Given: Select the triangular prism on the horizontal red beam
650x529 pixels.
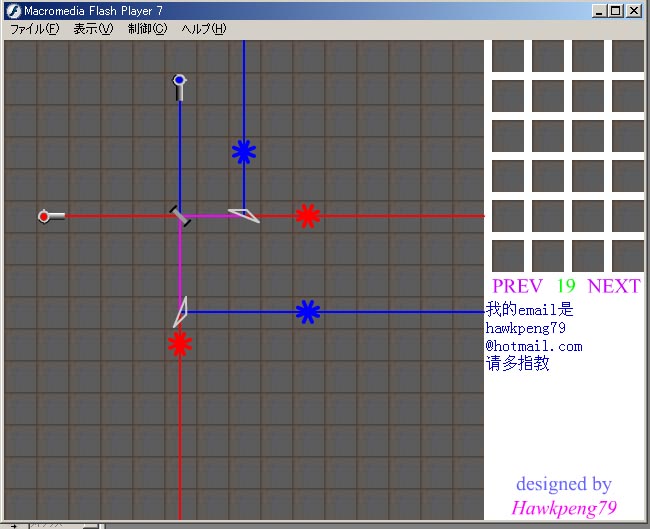Looking at the screenshot, I should [x=245, y=215].
